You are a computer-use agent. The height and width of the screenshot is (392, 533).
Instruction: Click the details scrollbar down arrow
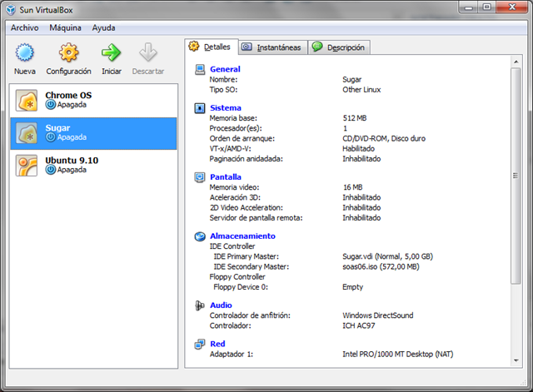point(516,360)
